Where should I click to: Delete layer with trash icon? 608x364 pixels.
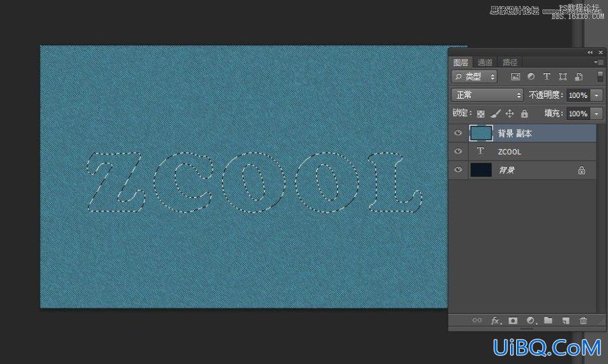point(583,321)
